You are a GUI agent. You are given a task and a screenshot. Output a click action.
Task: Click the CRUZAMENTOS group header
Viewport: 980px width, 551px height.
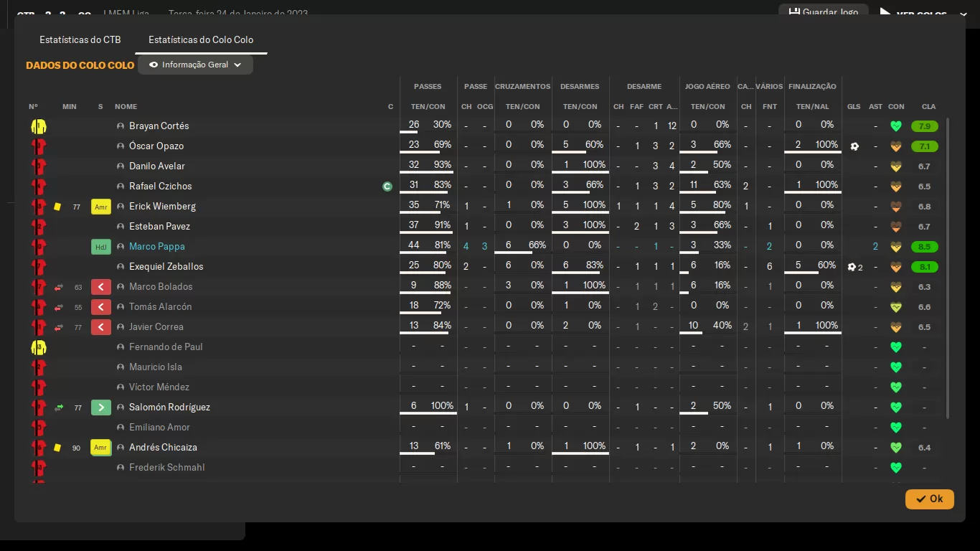pos(523,87)
